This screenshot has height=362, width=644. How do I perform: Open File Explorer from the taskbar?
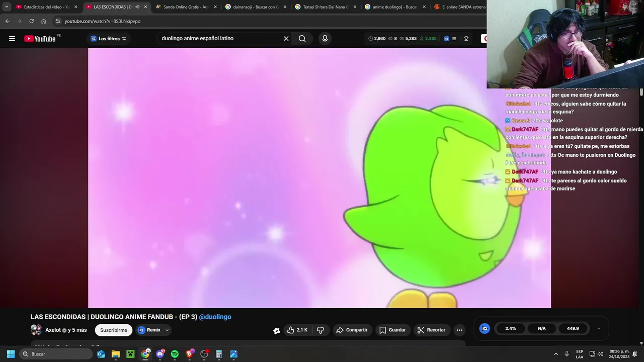click(x=116, y=354)
